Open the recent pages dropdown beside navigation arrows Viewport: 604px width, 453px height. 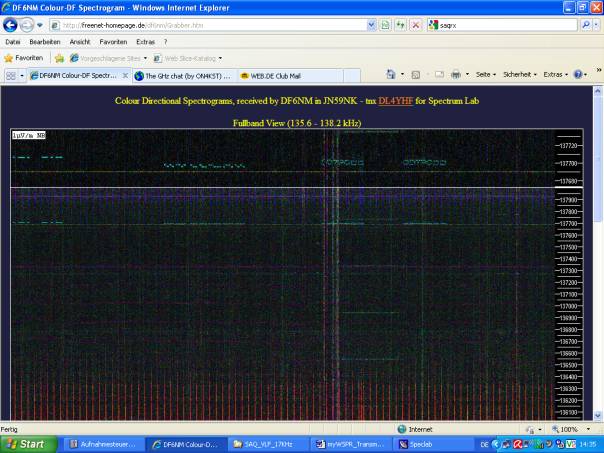tap(40, 25)
